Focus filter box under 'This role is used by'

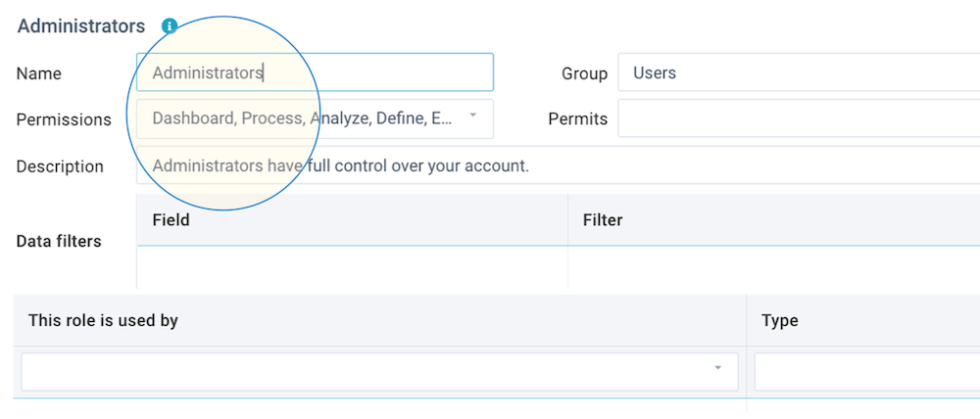(x=379, y=372)
